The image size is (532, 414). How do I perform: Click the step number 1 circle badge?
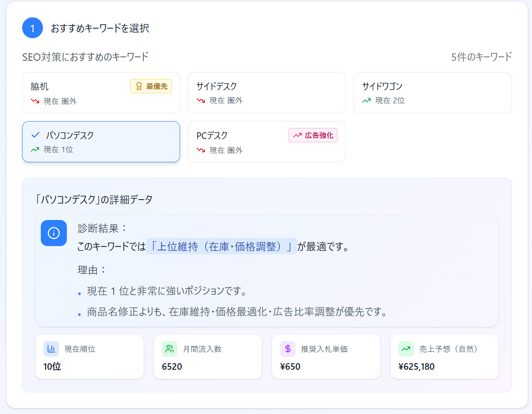32,27
